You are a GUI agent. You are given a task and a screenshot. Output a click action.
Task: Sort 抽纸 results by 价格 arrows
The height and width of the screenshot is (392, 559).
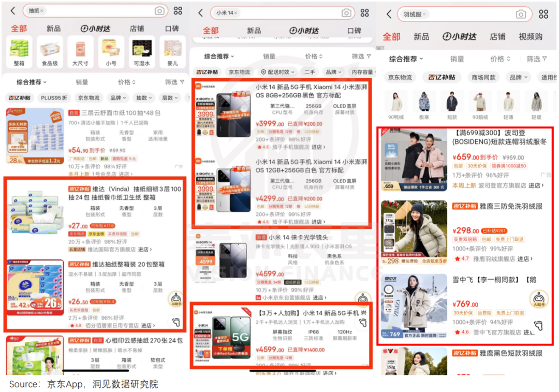pos(127,82)
